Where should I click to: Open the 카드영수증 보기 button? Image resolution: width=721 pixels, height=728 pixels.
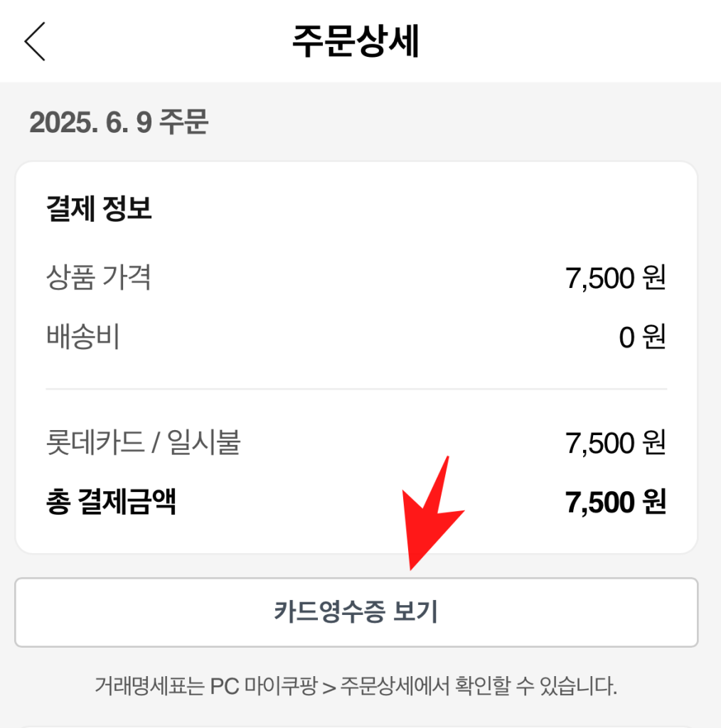(x=356, y=612)
